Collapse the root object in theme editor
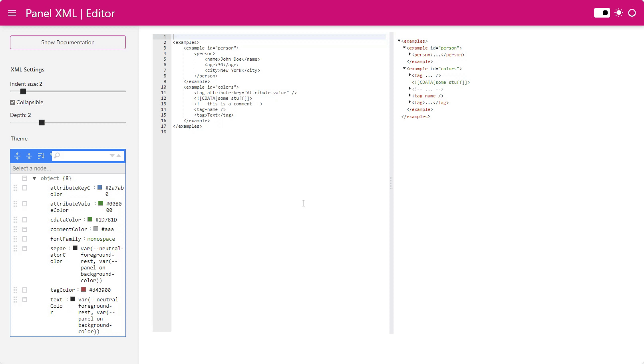This screenshot has height=364, width=644. coord(34,178)
